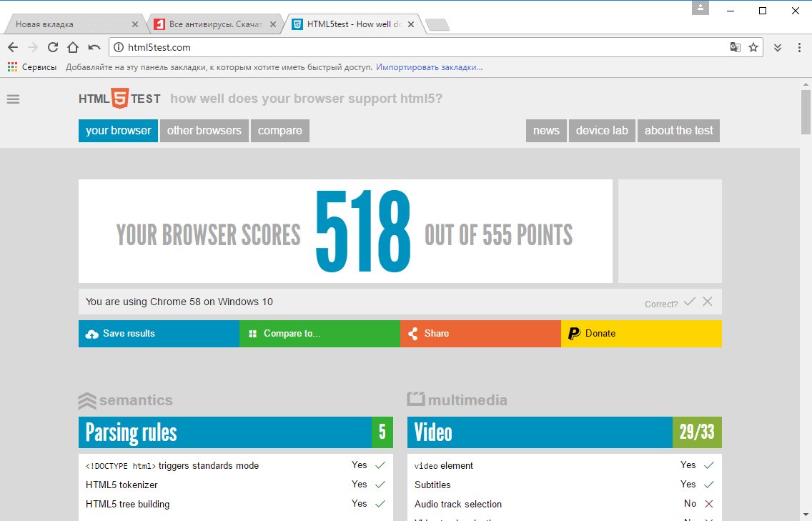Click Импортировать закладки link

[x=430, y=66]
